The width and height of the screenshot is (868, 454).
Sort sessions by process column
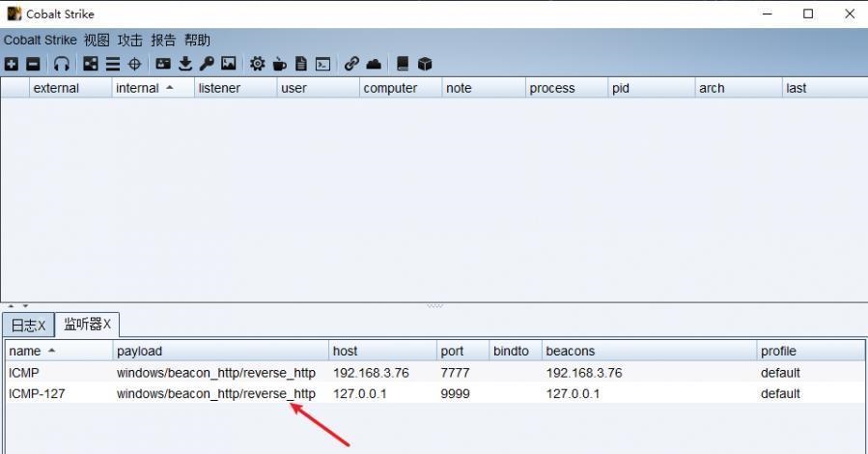click(567, 88)
